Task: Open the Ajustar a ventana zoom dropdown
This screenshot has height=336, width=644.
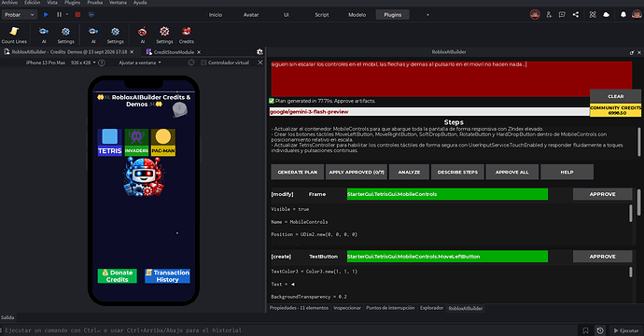Action: pyautogui.click(x=140, y=63)
